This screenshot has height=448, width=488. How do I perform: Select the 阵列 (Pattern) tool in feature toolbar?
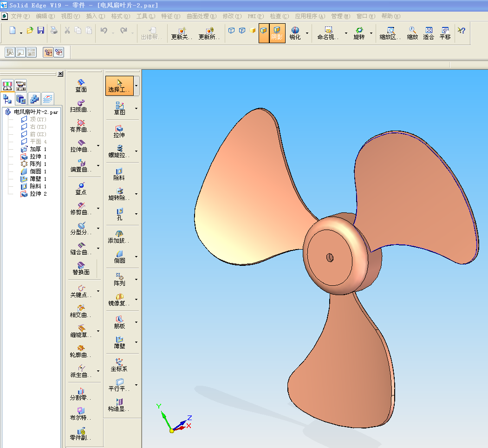tap(119, 279)
